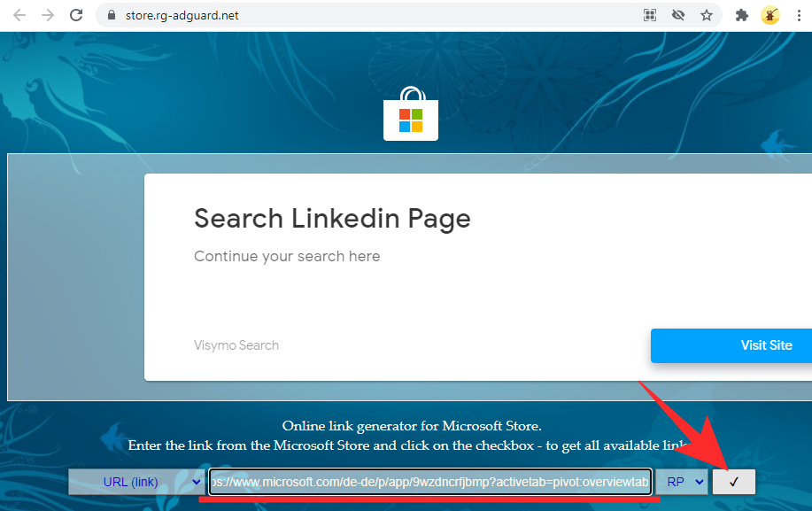Open the Extensions puzzle icon
The height and width of the screenshot is (511, 812).
click(741, 16)
